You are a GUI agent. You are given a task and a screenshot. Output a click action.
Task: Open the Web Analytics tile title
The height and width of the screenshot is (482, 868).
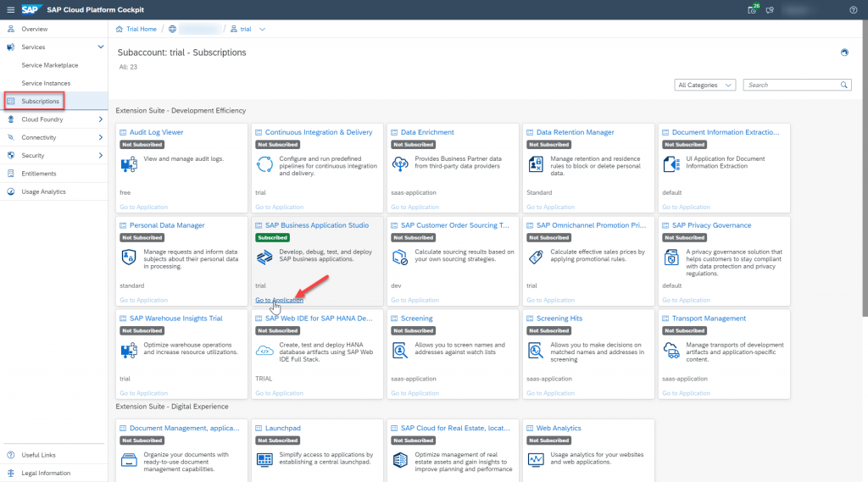[559, 429]
